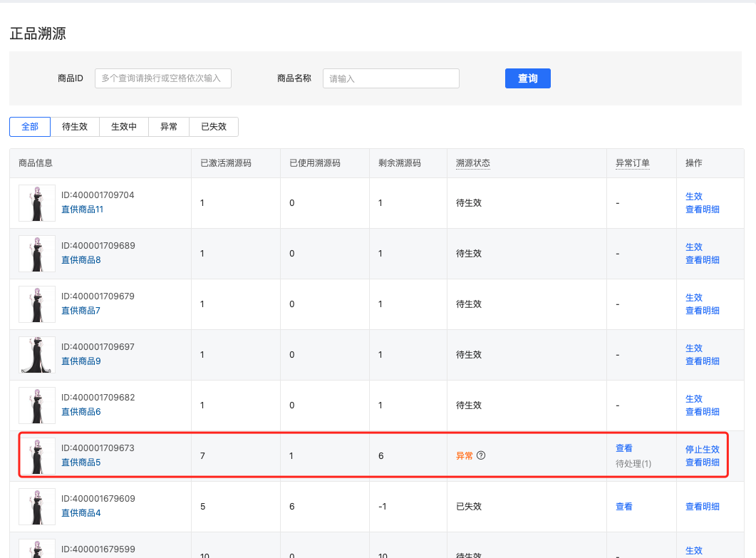The width and height of the screenshot is (756, 558).
Task: Click 查看明细 for 直供商品9
Action: click(x=703, y=361)
